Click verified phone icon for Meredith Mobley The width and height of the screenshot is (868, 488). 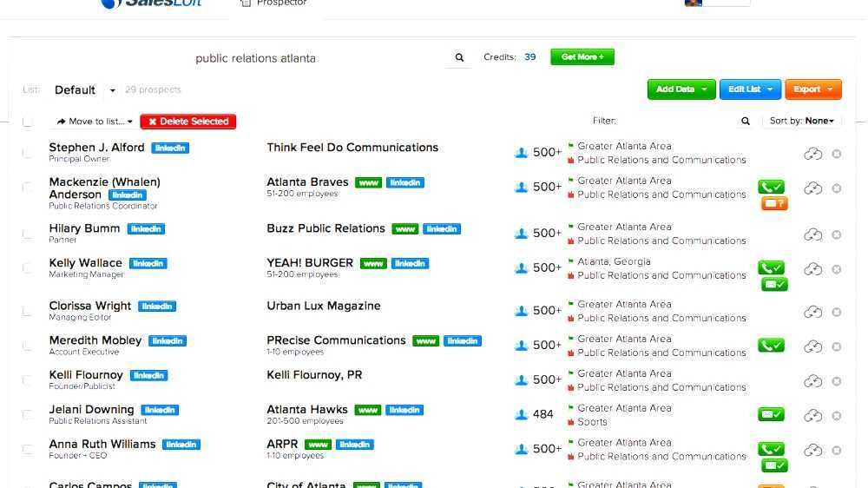(771, 346)
